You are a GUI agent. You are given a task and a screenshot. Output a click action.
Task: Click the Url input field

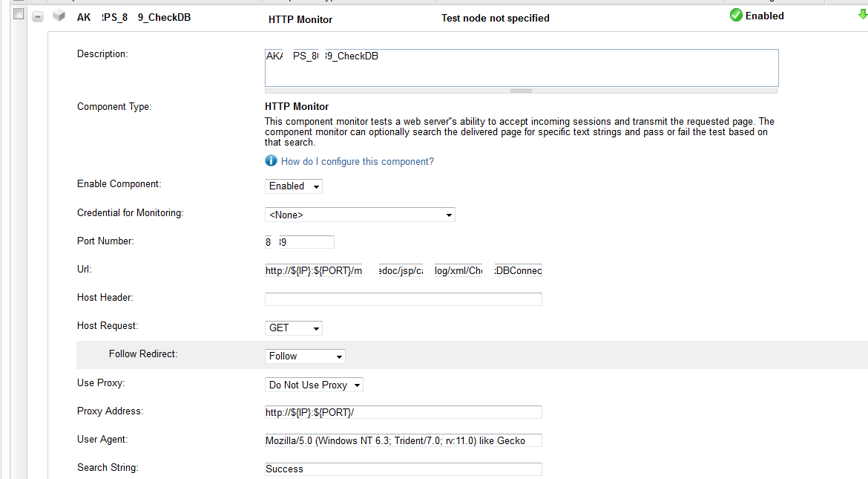(403, 270)
